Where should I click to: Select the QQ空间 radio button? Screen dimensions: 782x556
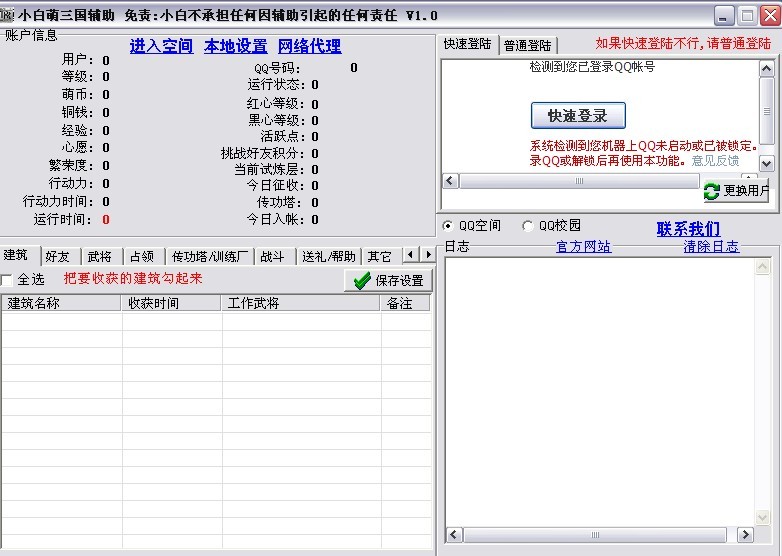click(x=448, y=226)
